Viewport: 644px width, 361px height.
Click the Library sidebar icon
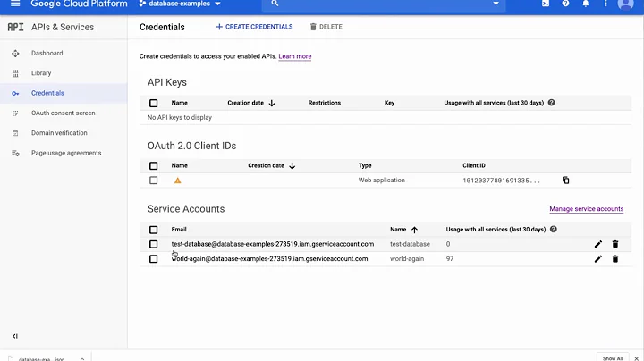pyautogui.click(x=15, y=73)
